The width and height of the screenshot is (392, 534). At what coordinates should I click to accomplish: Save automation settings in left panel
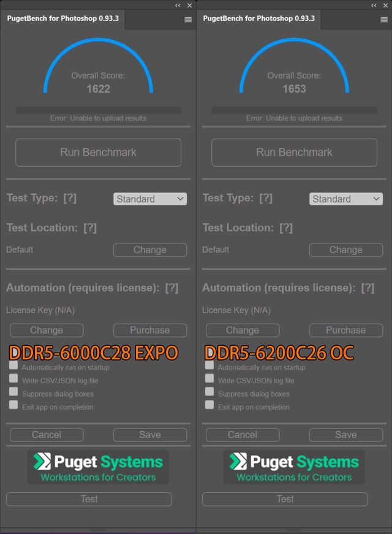(150, 435)
